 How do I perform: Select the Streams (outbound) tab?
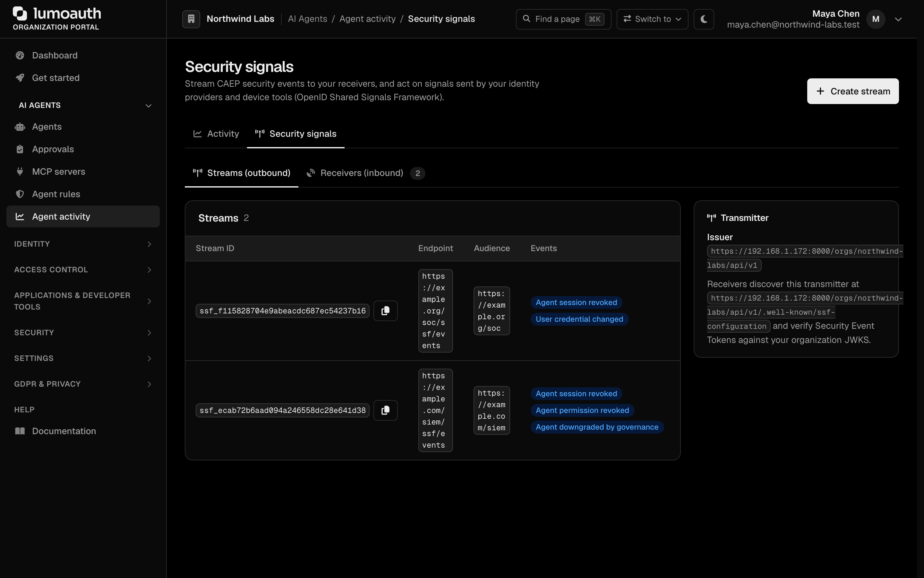[x=241, y=173]
